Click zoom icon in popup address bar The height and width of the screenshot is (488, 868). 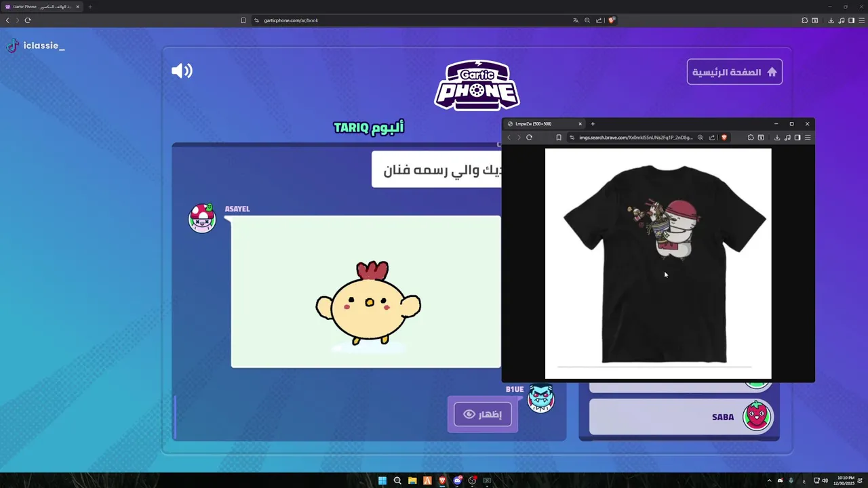(701, 138)
